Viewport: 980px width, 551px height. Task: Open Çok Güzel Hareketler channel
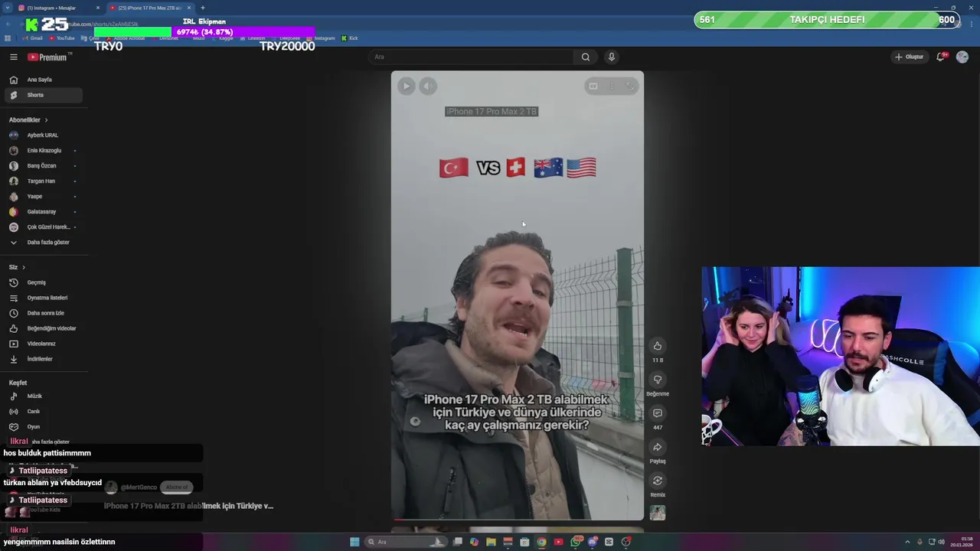(x=44, y=227)
